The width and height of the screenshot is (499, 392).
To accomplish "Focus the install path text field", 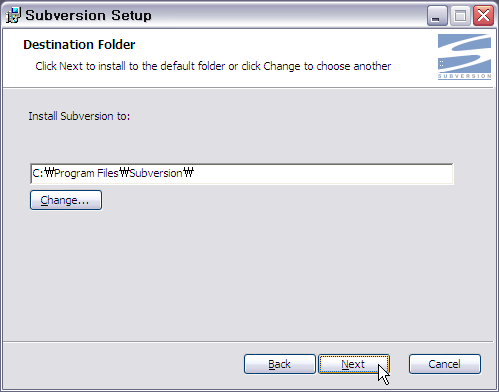I will (242, 173).
